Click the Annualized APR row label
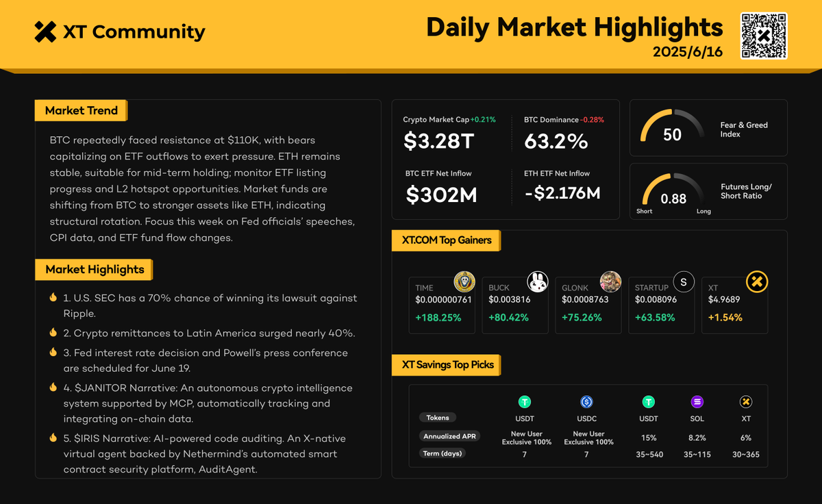The height and width of the screenshot is (504, 822). (450, 436)
